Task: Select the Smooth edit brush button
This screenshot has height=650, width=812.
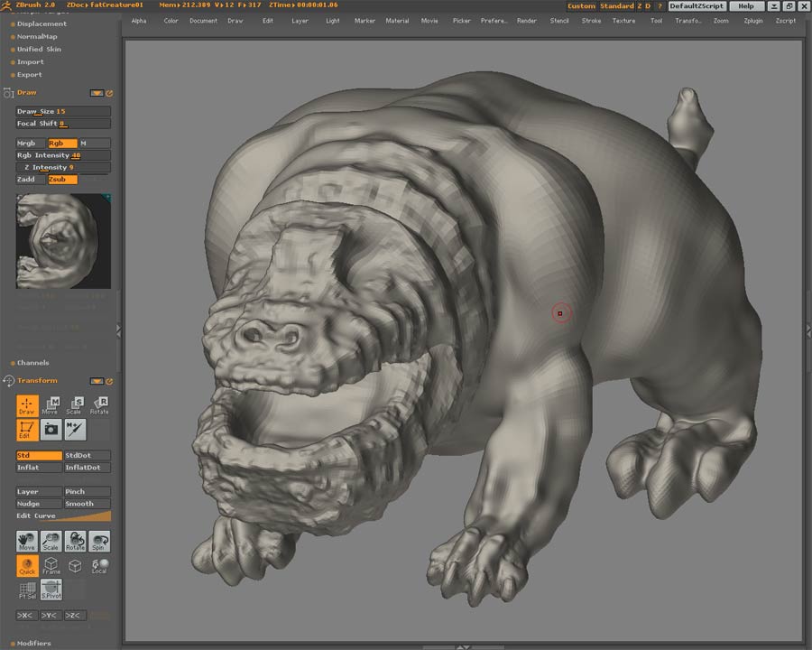Action: coord(87,504)
